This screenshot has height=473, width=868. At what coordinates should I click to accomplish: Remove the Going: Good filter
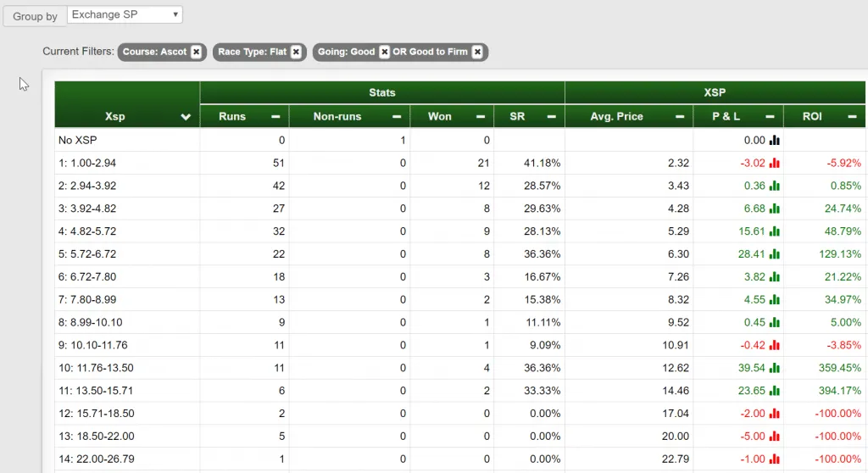pos(384,52)
